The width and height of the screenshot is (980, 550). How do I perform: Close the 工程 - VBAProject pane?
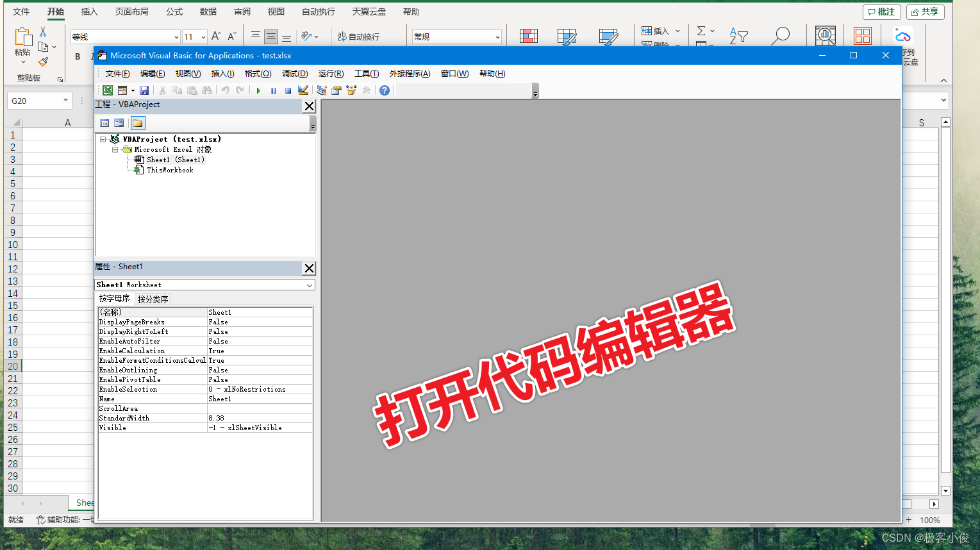click(309, 106)
